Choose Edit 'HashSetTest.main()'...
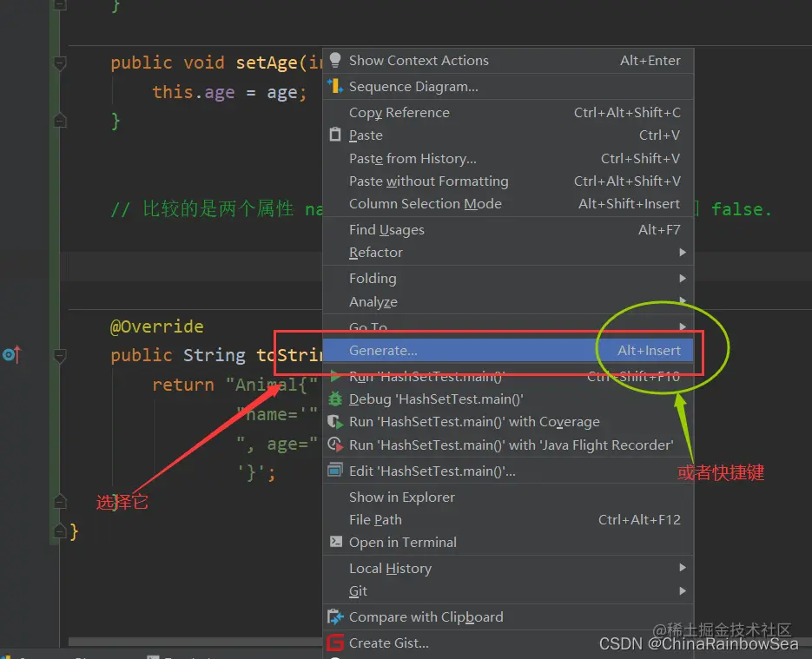812x659 pixels. point(508,471)
